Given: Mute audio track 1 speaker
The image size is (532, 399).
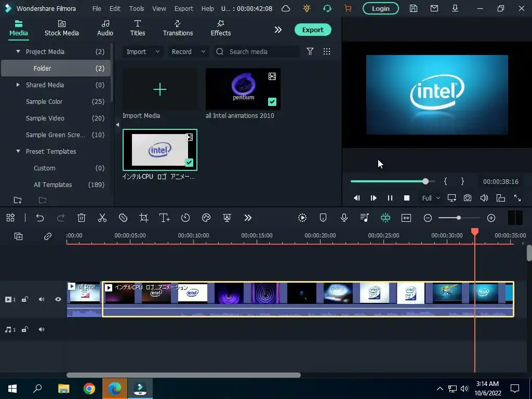Looking at the screenshot, I should 42,329.
